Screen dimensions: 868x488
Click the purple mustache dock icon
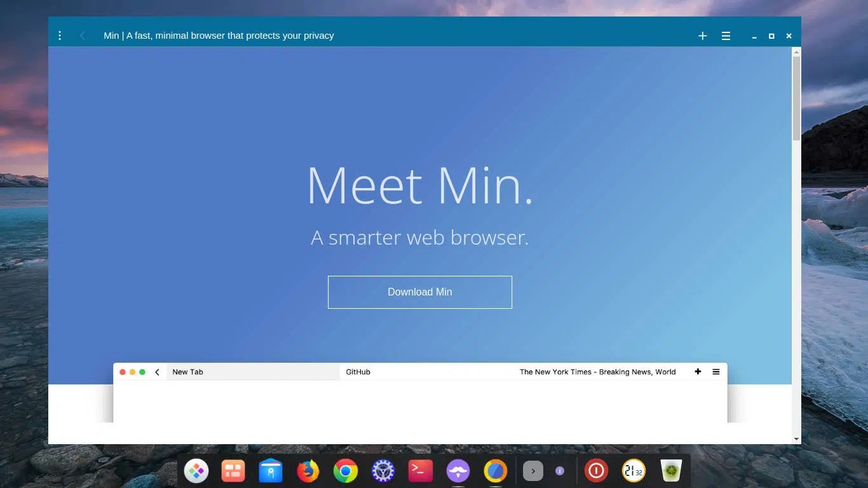point(458,471)
